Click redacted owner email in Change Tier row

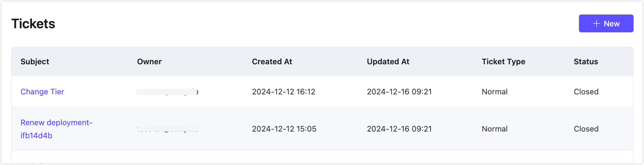[x=167, y=92]
